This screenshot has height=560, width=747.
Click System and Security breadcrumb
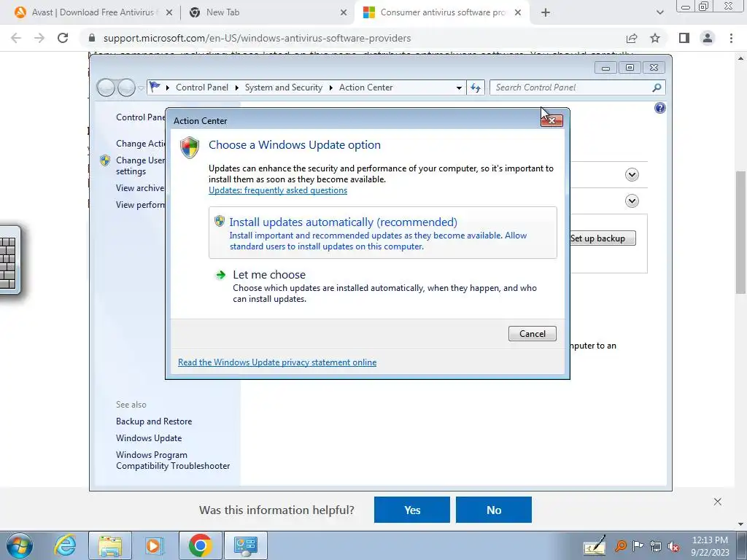(x=284, y=87)
